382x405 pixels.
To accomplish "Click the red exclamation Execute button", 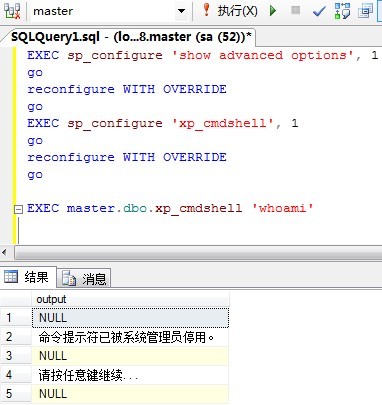I will point(230,11).
